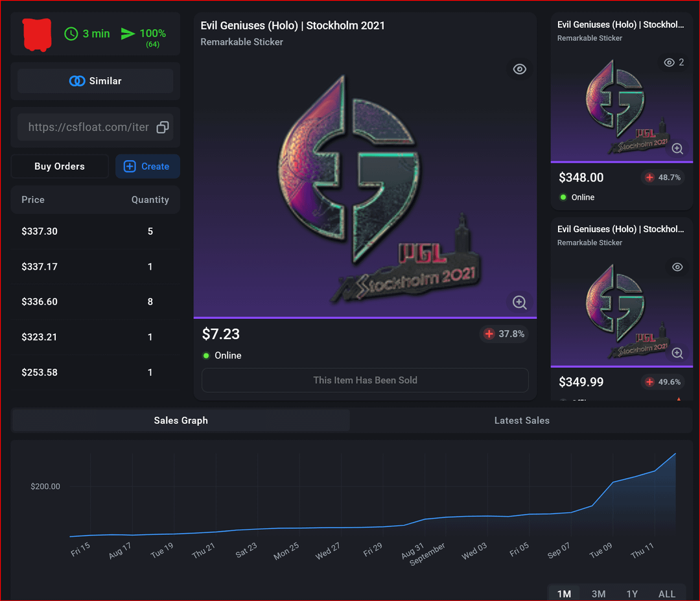Viewport: 700px width, 601px height.
Task: Click the green paper-plane trade success icon
Action: (128, 34)
